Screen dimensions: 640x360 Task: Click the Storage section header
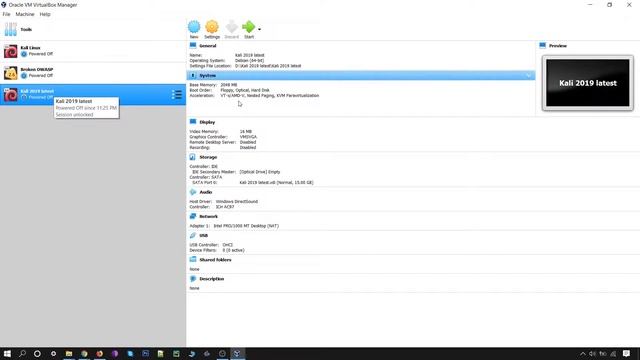(x=208, y=157)
